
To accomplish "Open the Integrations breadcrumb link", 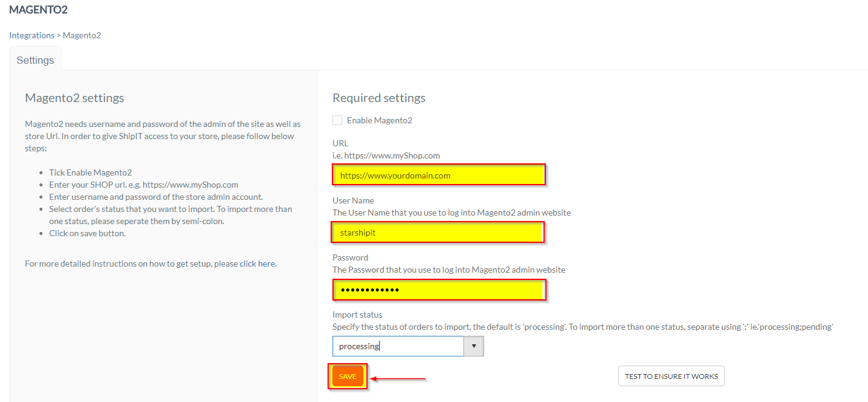I will 32,35.
